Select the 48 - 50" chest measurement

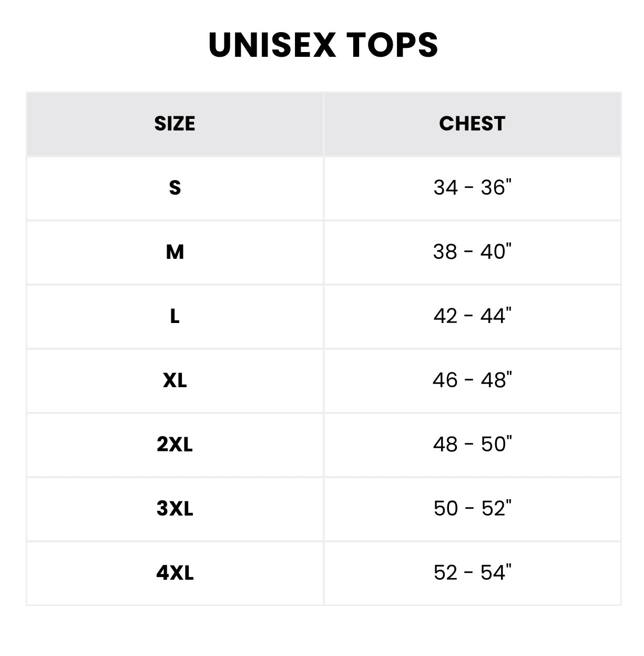(x=472, y=445)
